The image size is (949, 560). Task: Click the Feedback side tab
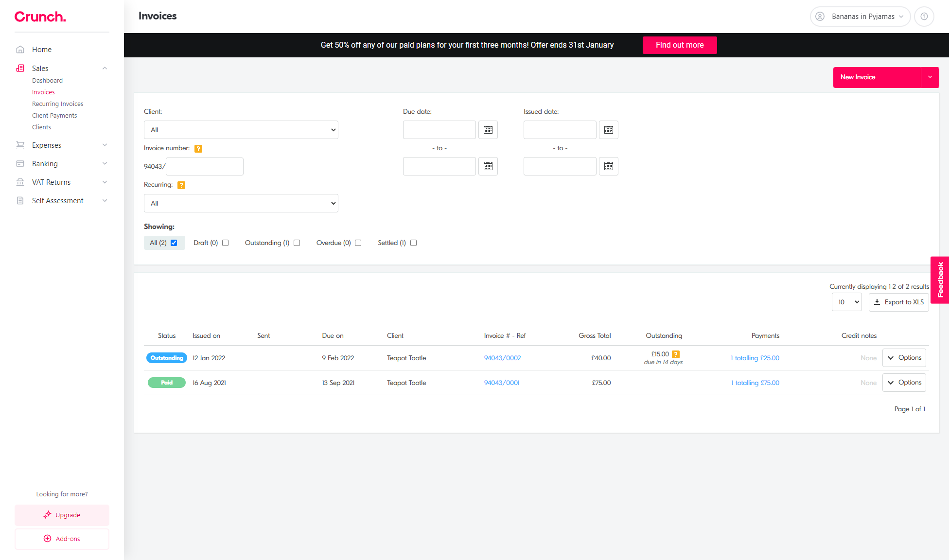coord(940,280)
